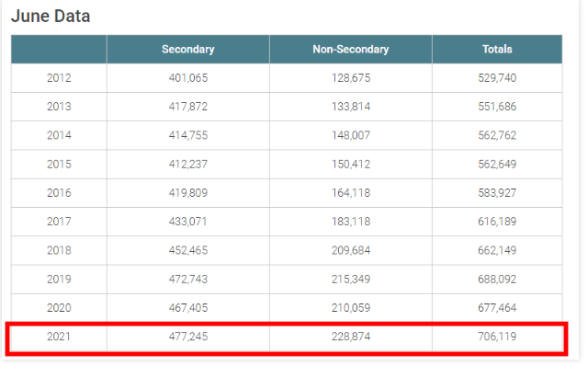The image size is (588, 366).
Task: Click Non-Secondary value 215,349
Action: pyautogui.click(x=351, y=279)
